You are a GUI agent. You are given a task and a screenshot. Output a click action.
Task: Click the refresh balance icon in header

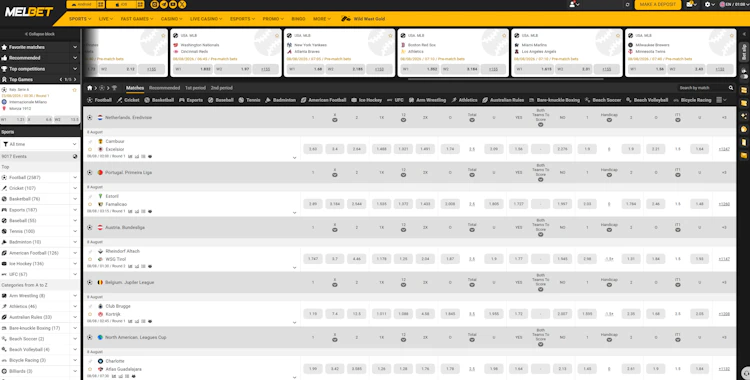coord(628,5)
